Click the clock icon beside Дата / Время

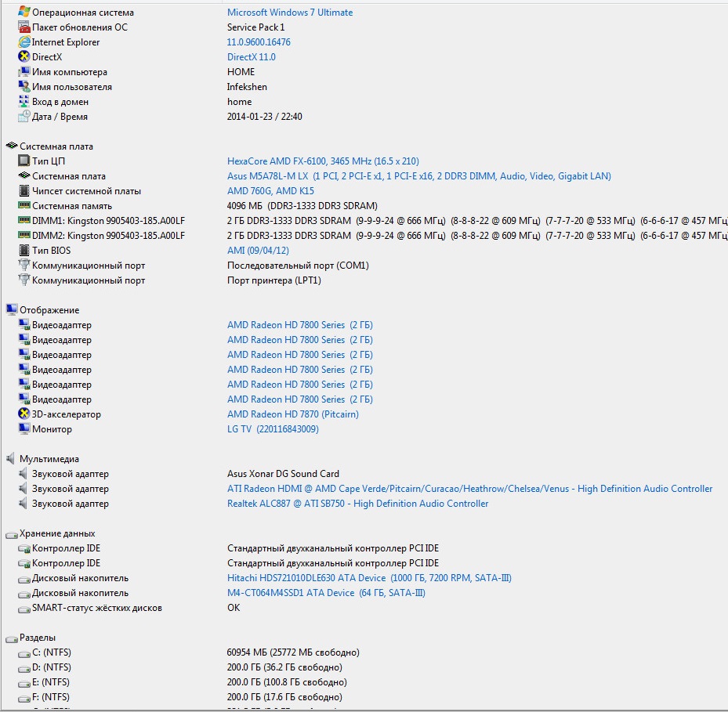pyautogui.click(x=24, y=117)
